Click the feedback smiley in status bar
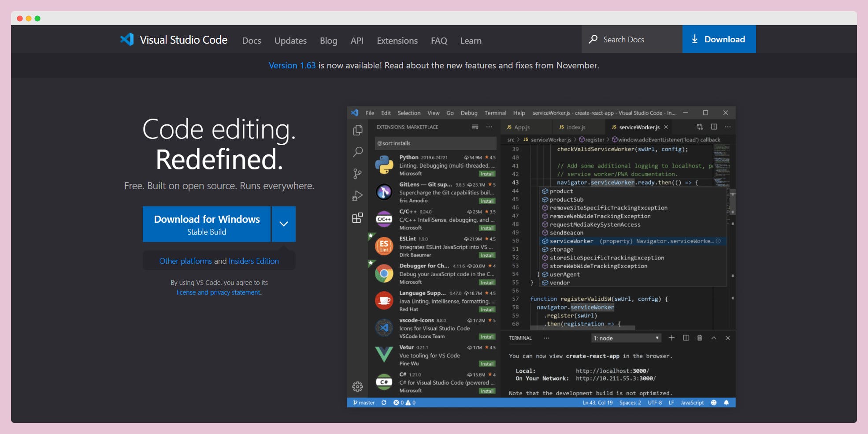868x434 pixels. click(x=714, y=403)
